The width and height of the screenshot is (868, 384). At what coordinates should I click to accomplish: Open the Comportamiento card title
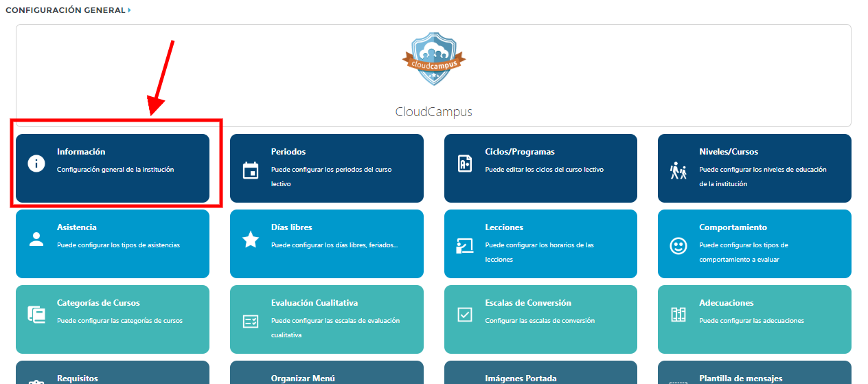click(x=733, y=227)
